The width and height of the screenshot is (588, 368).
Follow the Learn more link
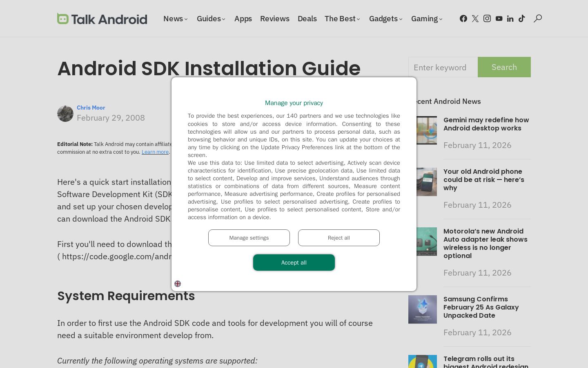[155, 152]
